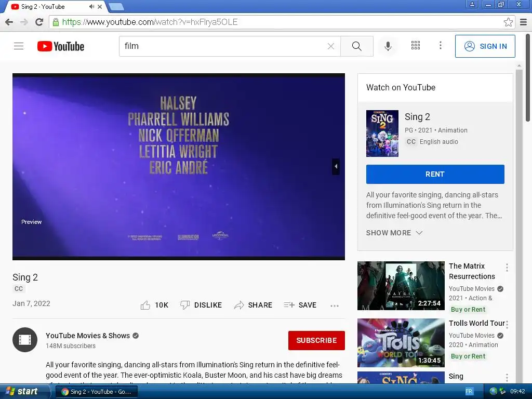The width and height of the screenshot is (532, 399).
Task: Click the Sing 2 poster thumbnail
Action: [x=382, y=134]
